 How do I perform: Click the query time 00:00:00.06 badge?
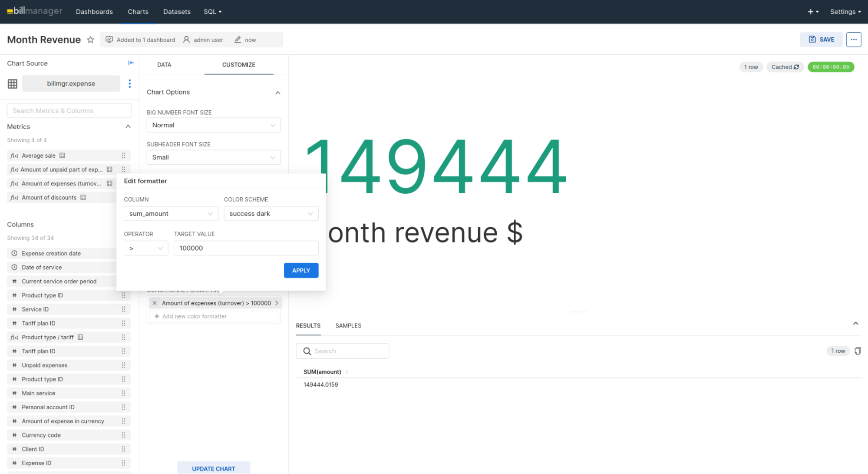[x=831, y=67]
